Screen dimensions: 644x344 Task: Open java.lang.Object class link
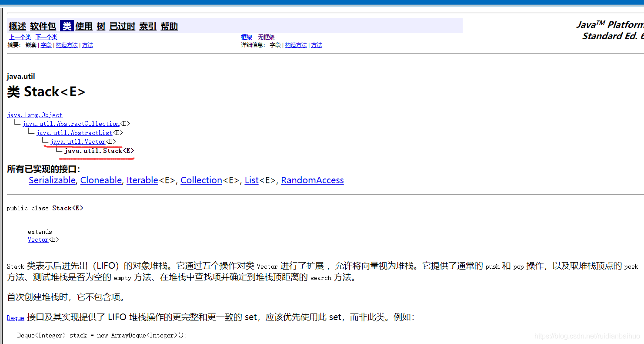pos(35,115)
